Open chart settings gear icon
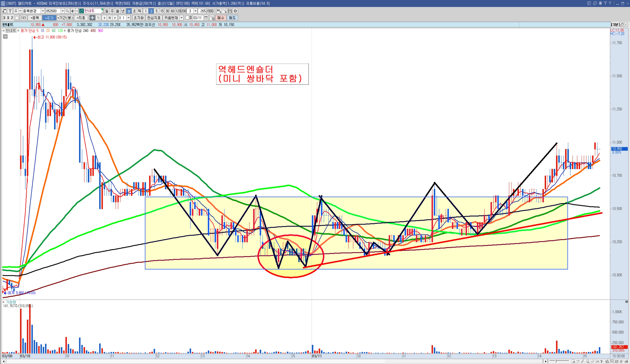The width and height of the screenshot is (630, 364). tap(235, 11)
